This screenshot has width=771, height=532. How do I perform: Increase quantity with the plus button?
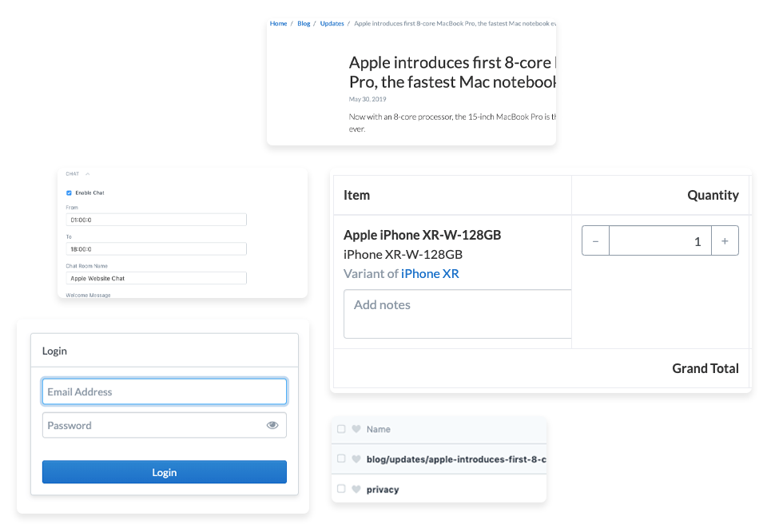(x=725, y=241)
